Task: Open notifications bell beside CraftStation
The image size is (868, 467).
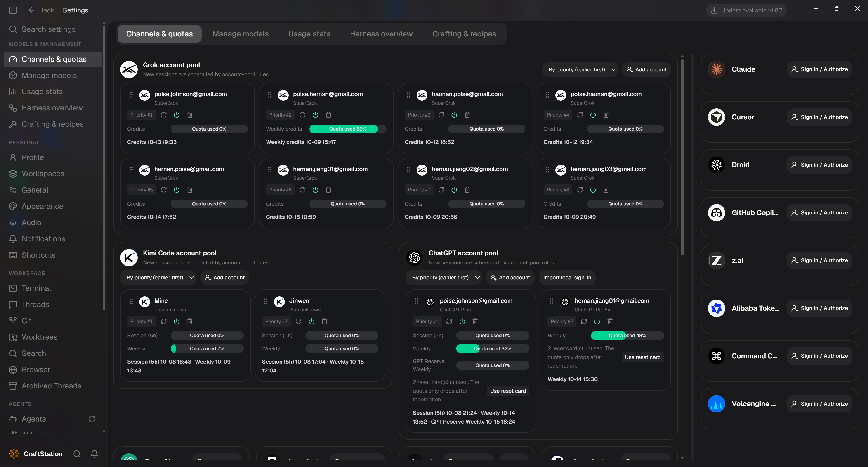Action: (x=94, y=454)
